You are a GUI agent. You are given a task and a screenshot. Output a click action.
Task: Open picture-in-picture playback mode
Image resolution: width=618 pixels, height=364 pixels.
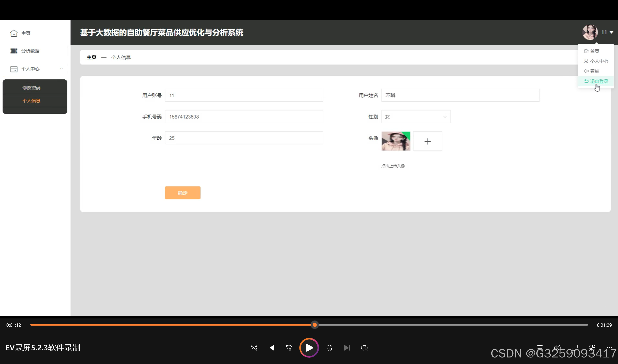pyautogui.click(x=592, y=348)
